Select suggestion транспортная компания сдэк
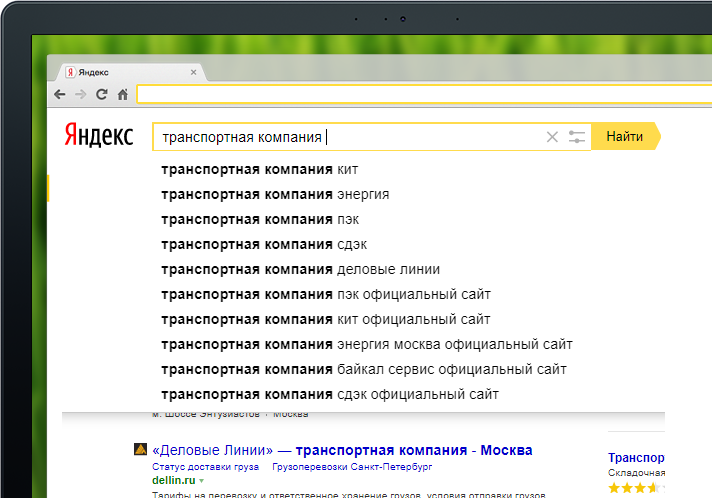Screen dimensions: 712x498 264,245
